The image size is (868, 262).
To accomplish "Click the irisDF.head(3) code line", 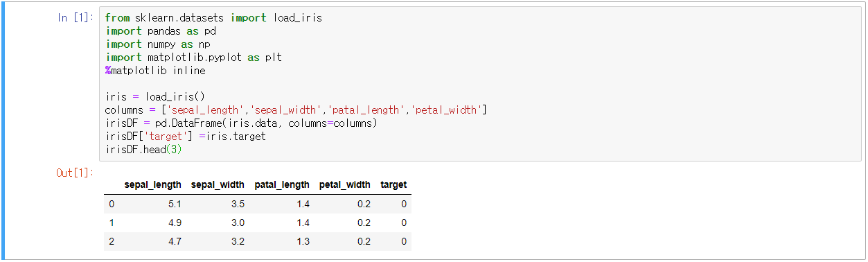I will (143, 150).
